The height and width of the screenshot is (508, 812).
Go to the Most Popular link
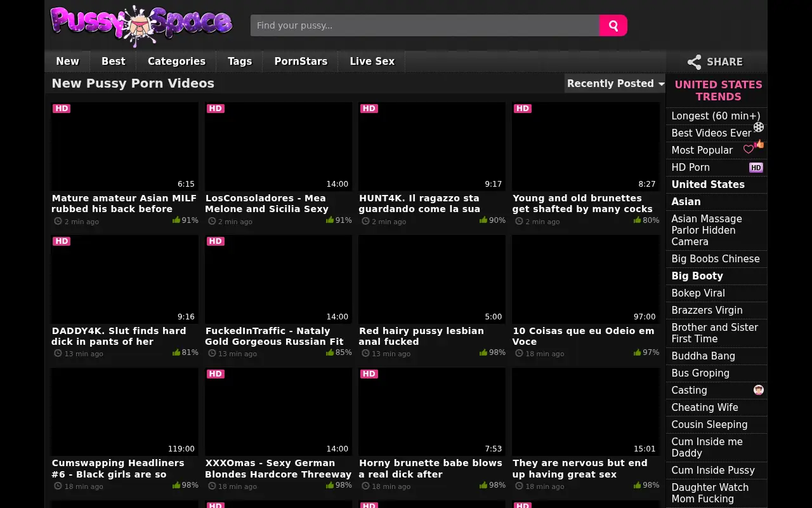click(x=702, y=150)
